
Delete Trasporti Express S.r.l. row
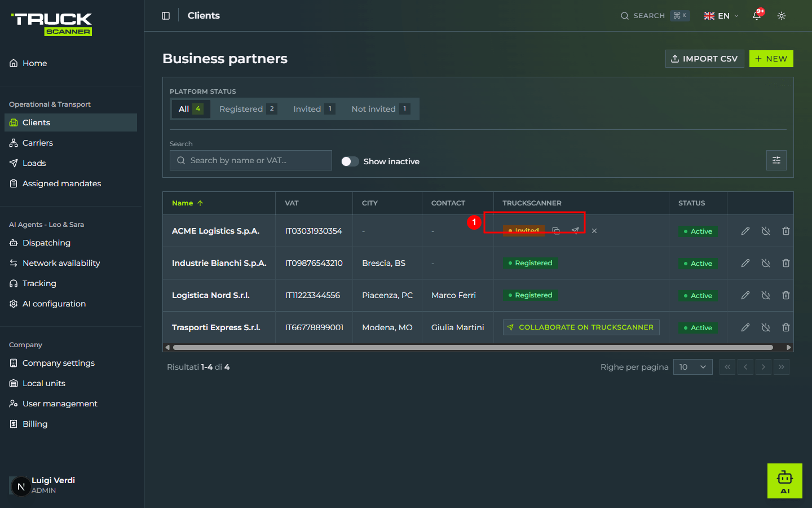tap(786, 327)
